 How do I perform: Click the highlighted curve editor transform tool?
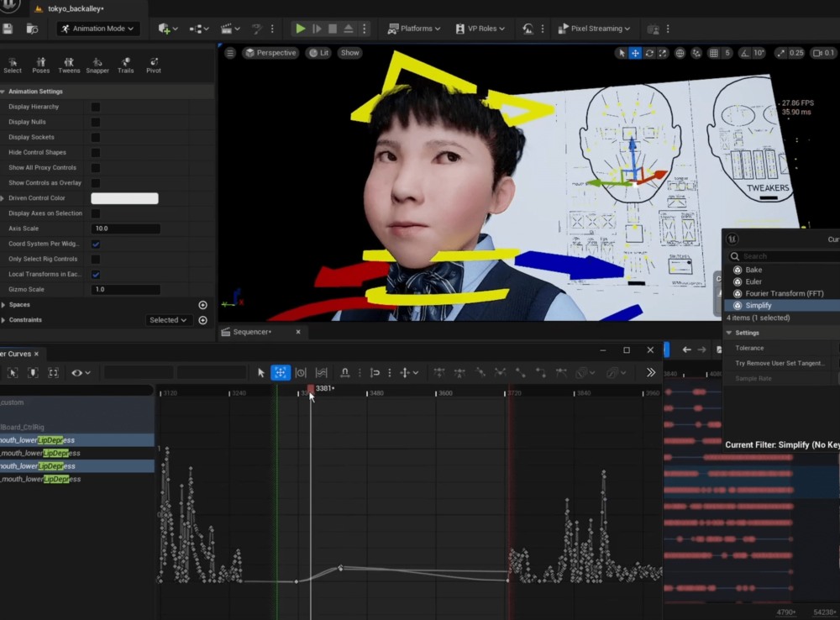(281, 372)
